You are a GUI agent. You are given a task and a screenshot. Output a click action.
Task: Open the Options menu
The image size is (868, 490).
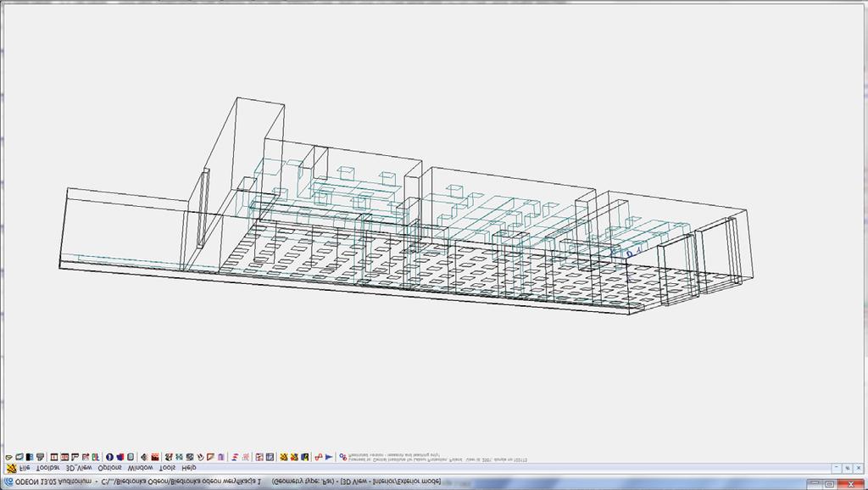[x=109, y=469]
